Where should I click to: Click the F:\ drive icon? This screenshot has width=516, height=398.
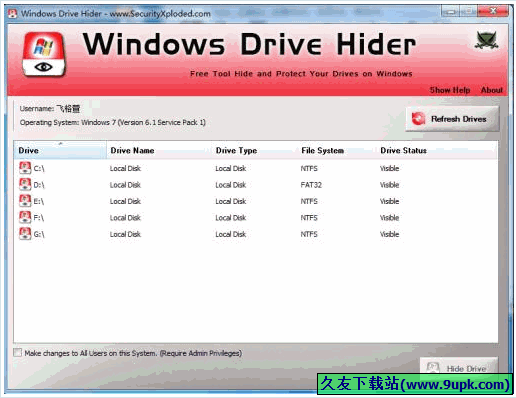[25, 217]
